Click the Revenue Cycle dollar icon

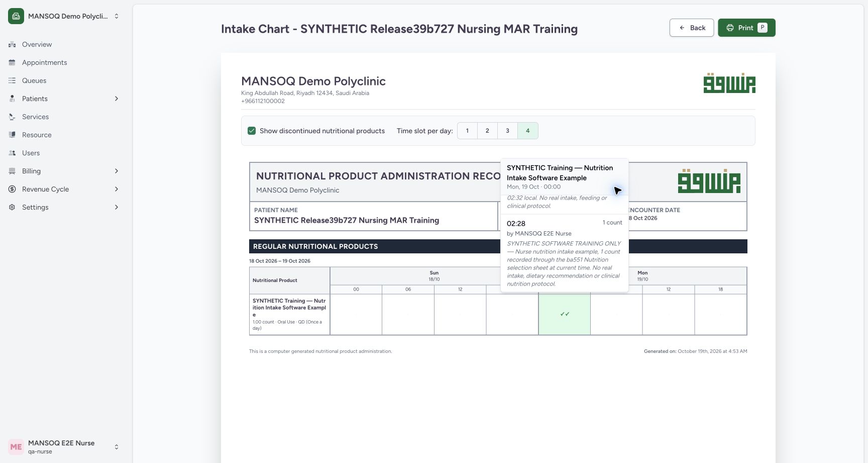[x=12, y=189]
